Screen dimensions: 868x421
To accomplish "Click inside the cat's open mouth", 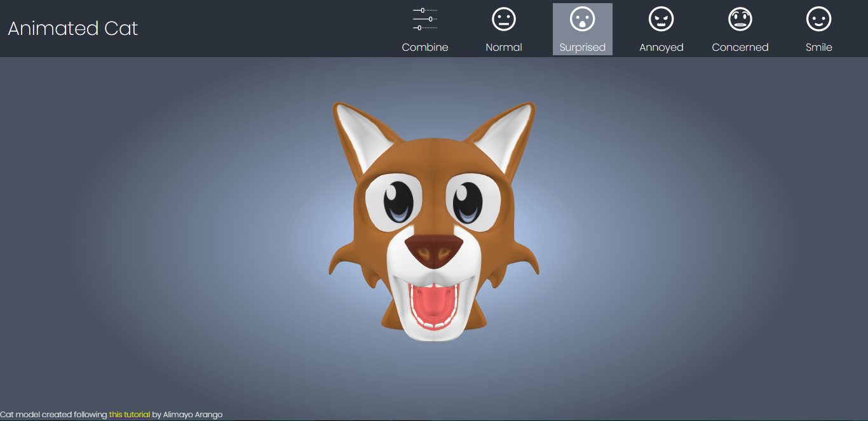I will [x=434, y=305].
